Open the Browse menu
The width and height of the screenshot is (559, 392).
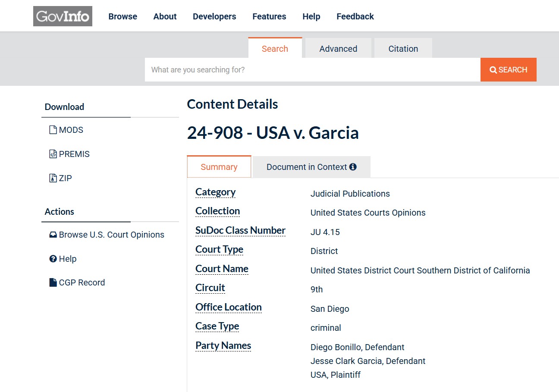coord(123,16)
